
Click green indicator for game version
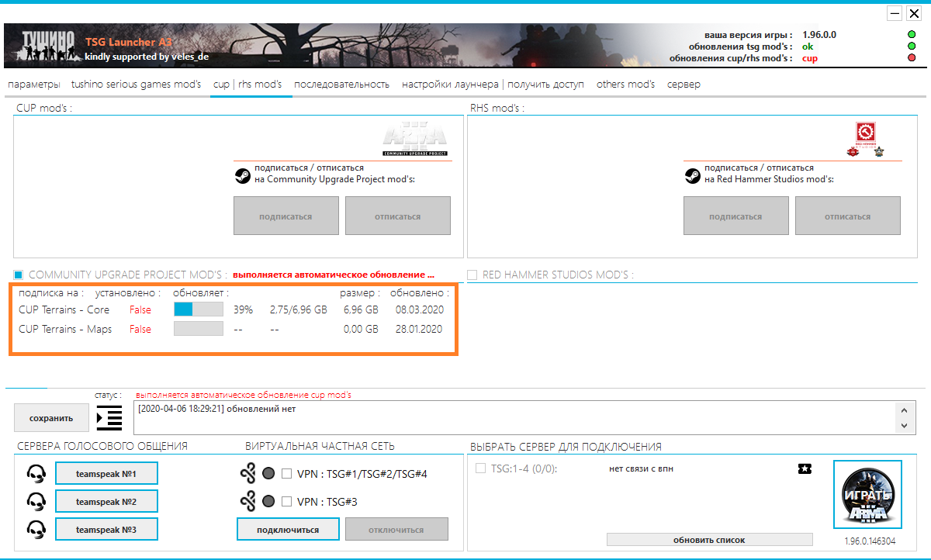click(x=911, y=35)
